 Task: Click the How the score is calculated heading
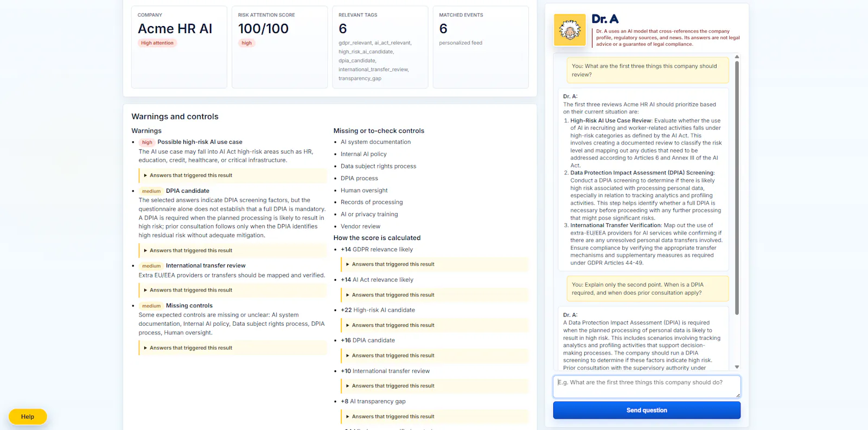click(377, 238)
